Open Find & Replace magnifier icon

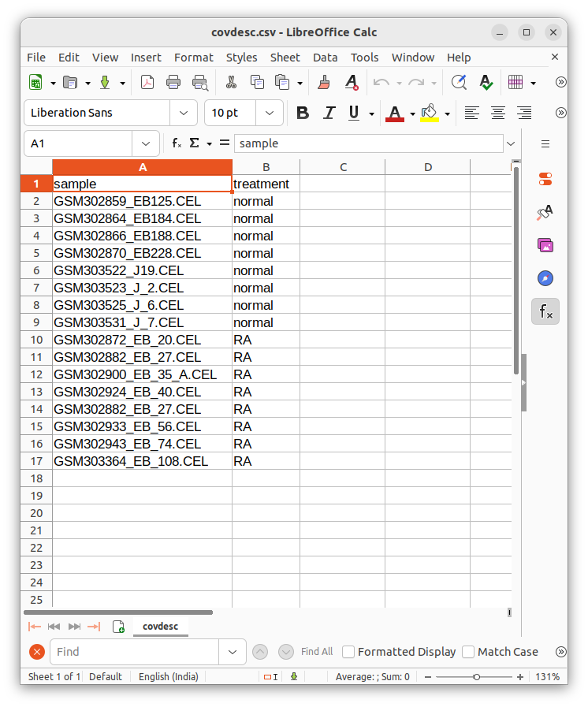[459, 83]
